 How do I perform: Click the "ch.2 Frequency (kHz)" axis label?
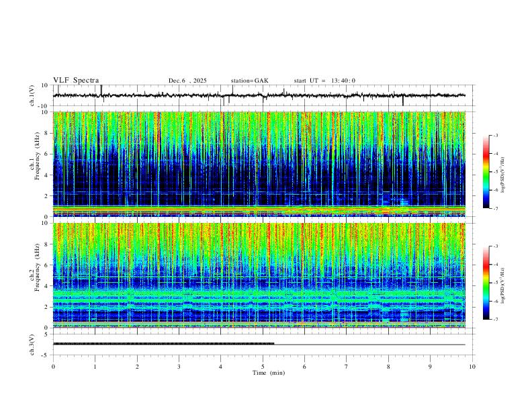pos(35,268)
